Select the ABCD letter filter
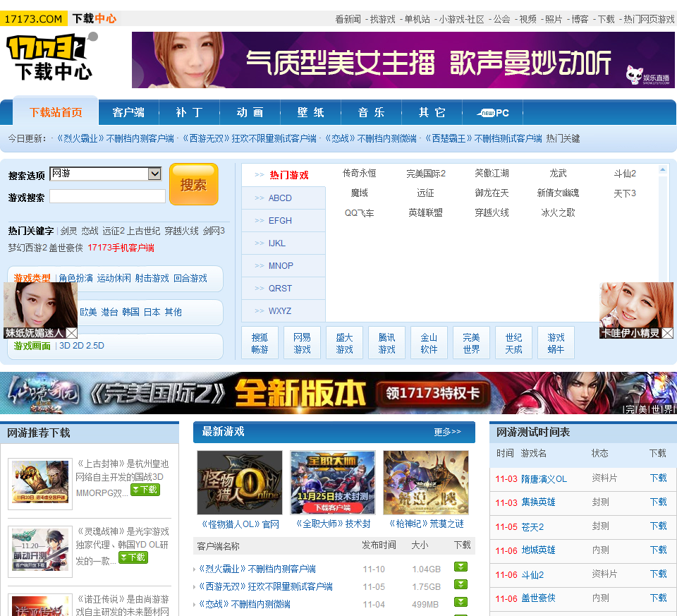The image size is (677, 616). (x=283, y=198)
